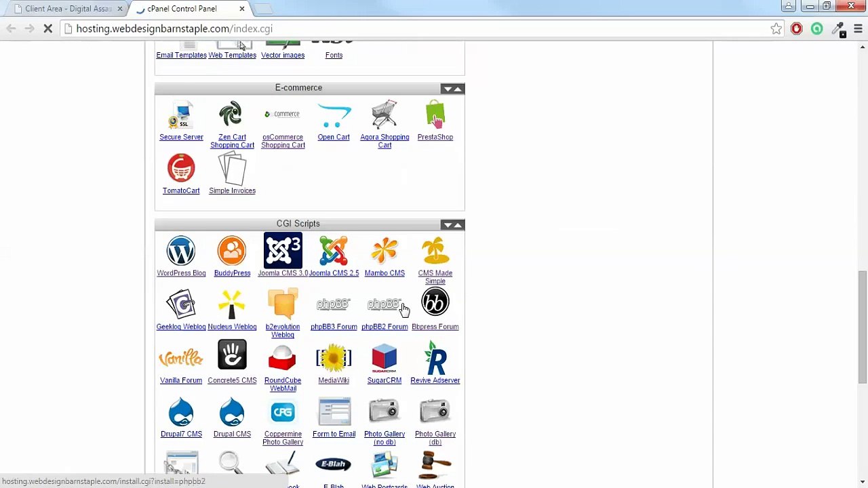The image size is (868, 488).
Task: Click the green extension icon in toolbar
Action: pos(817,28)
